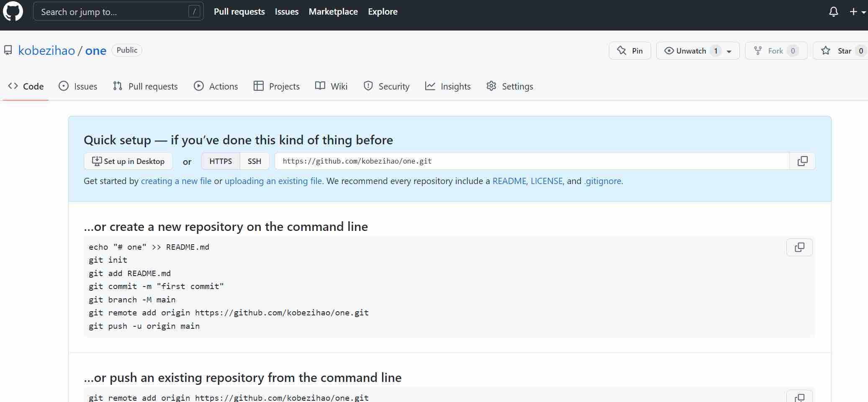Open the Issues repository tab
Viewport: 868px width, 402px height.
[x=78, y=86]
